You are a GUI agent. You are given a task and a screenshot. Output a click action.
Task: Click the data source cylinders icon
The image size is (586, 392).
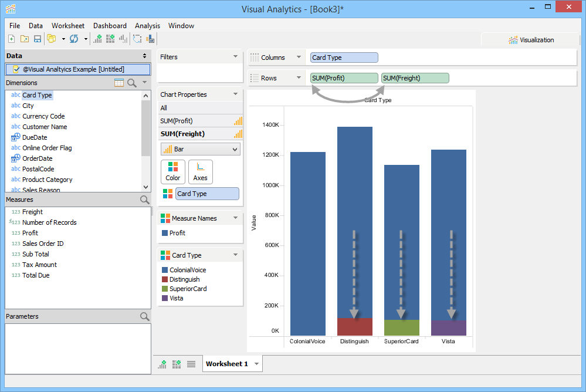[52, 39]
